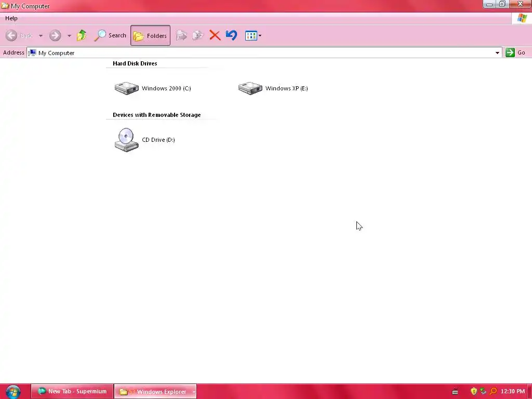This screenshot has width=532, height=399.
Task: Expand the Address bar dropdown
Action: click(497, 52)
